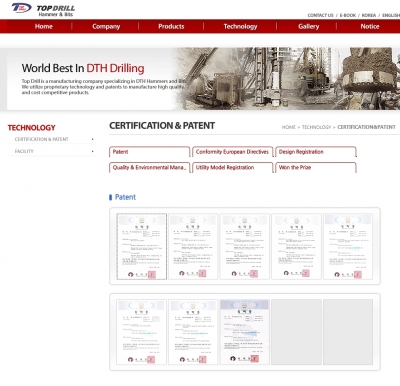Open the E-BOOK link
This screenshot has width=400, height=386.
point(348,15)
